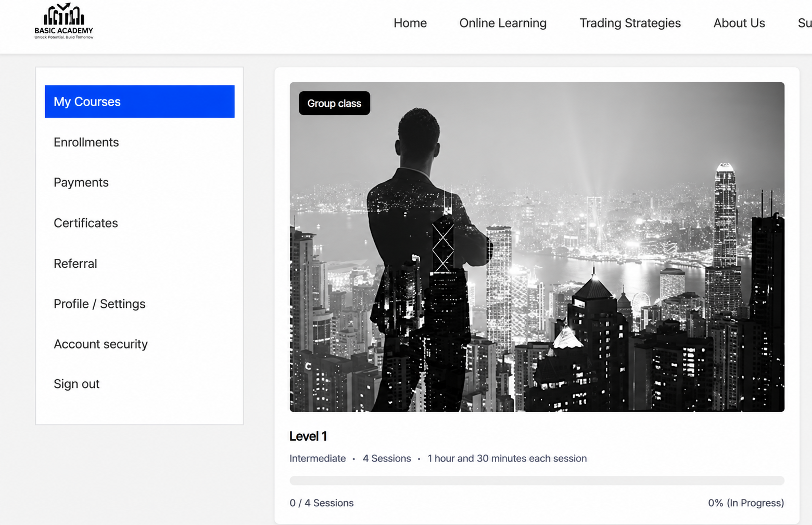Screen dimensions: 812x525
Task: Click the "4 Sessions" course detail
Action: coord(387,458)
